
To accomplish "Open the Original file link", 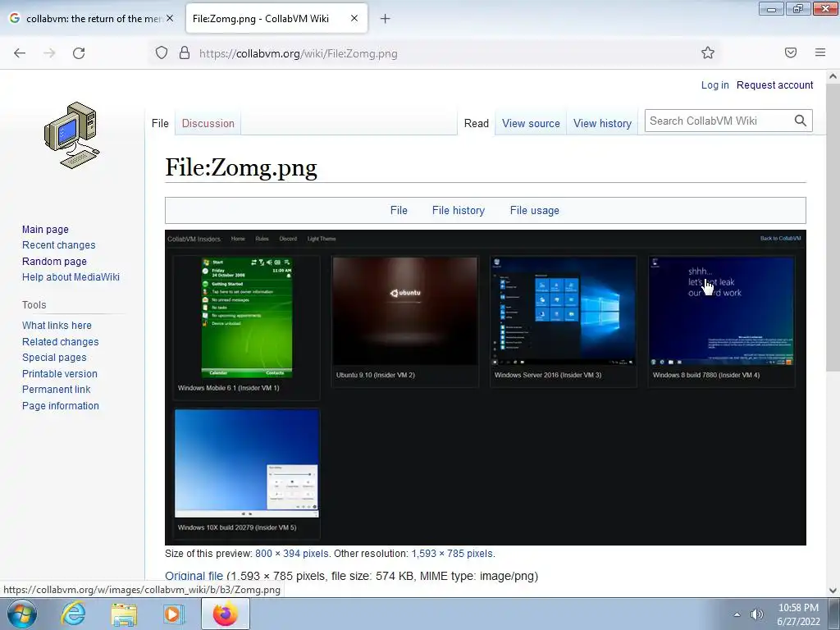I will (x=194, y=576).
